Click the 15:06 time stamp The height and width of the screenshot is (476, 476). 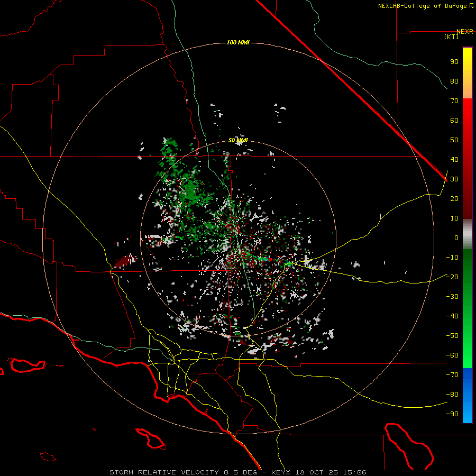coord(355,472)
